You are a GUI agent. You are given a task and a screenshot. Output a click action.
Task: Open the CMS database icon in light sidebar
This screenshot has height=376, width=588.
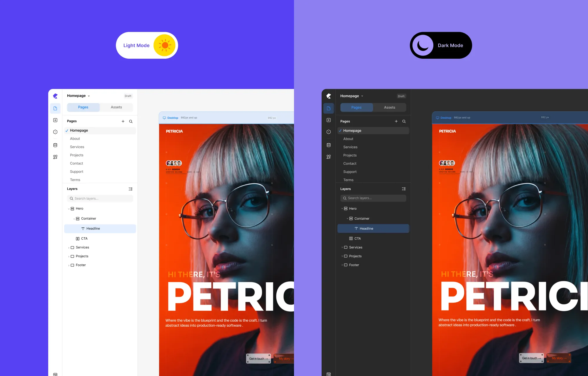[55, 145]
